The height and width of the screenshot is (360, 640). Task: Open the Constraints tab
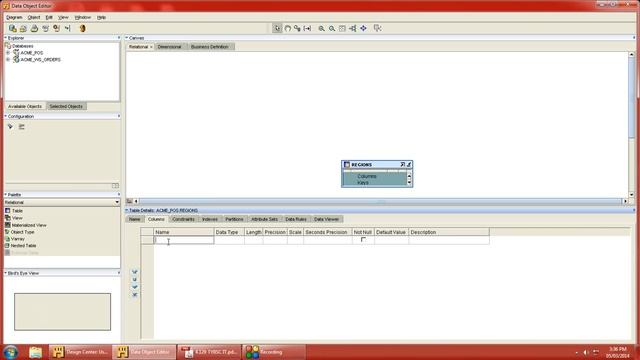(x=183, y=219)
